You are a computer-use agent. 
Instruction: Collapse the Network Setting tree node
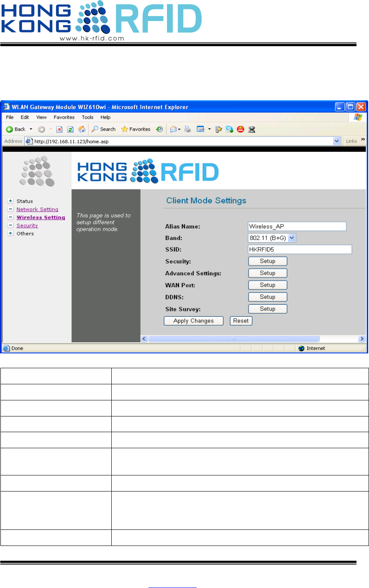(x=11, y=209)
